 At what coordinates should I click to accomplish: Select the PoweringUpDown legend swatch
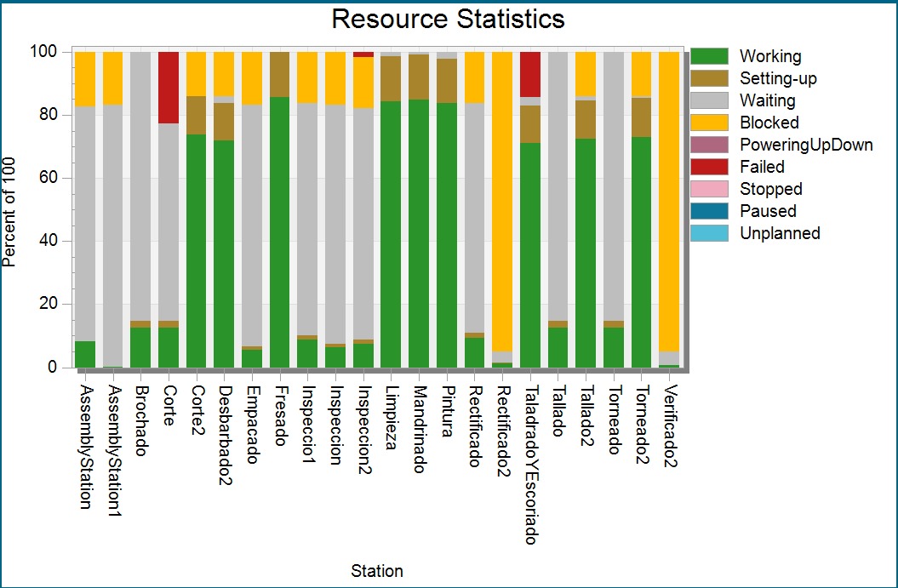[709, 145]
